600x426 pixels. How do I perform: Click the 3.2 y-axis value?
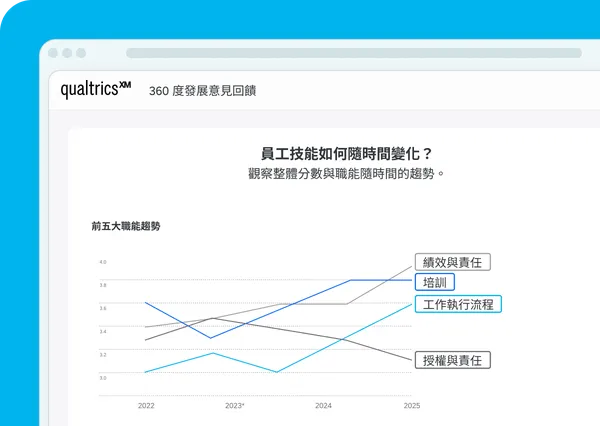103,355
